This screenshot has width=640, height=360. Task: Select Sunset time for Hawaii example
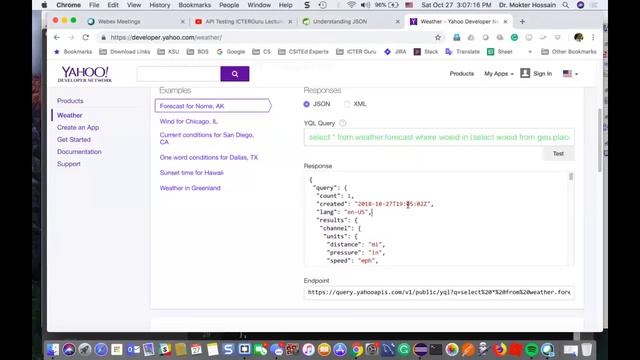(191, 173)
